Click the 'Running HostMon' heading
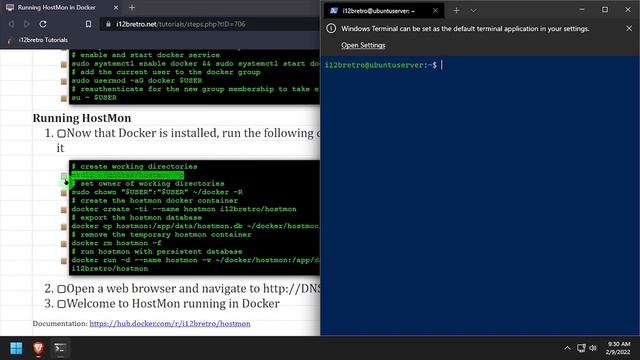Screen dimensions: 640x360 tap(82, 118)
